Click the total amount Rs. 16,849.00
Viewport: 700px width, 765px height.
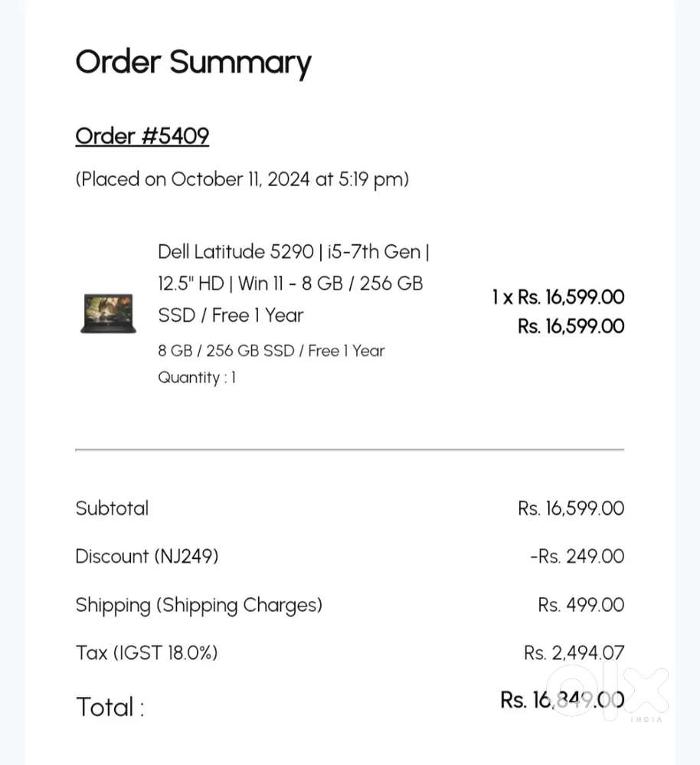coord(561,700)
